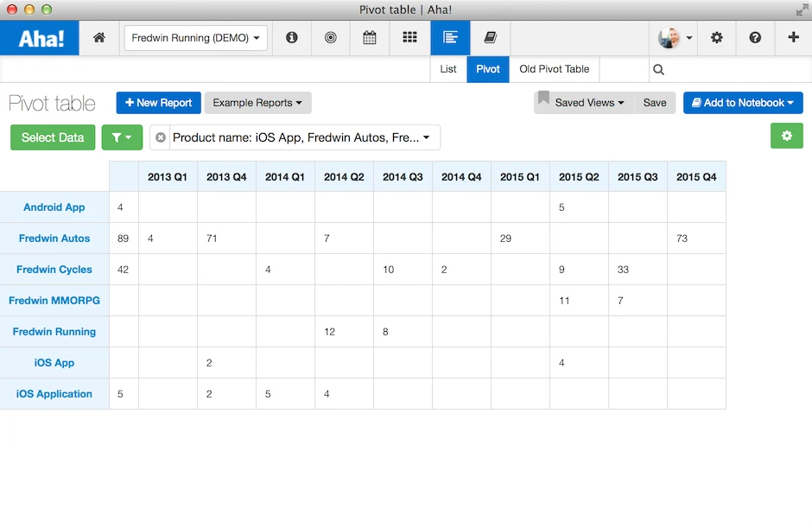Click the plus add icon
This screenshot has width=812, height=528.
coord(793,37)
